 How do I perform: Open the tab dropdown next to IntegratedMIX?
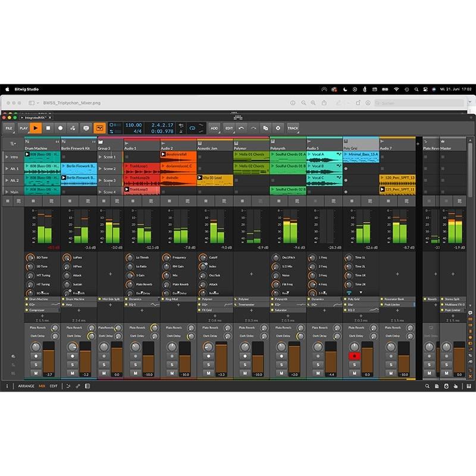(22, 118)
